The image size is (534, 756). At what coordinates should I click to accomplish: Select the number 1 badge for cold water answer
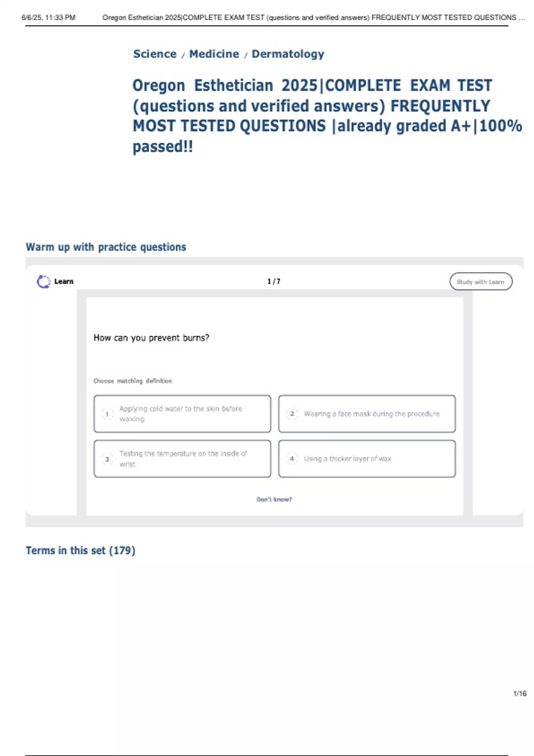coord(107,414)
